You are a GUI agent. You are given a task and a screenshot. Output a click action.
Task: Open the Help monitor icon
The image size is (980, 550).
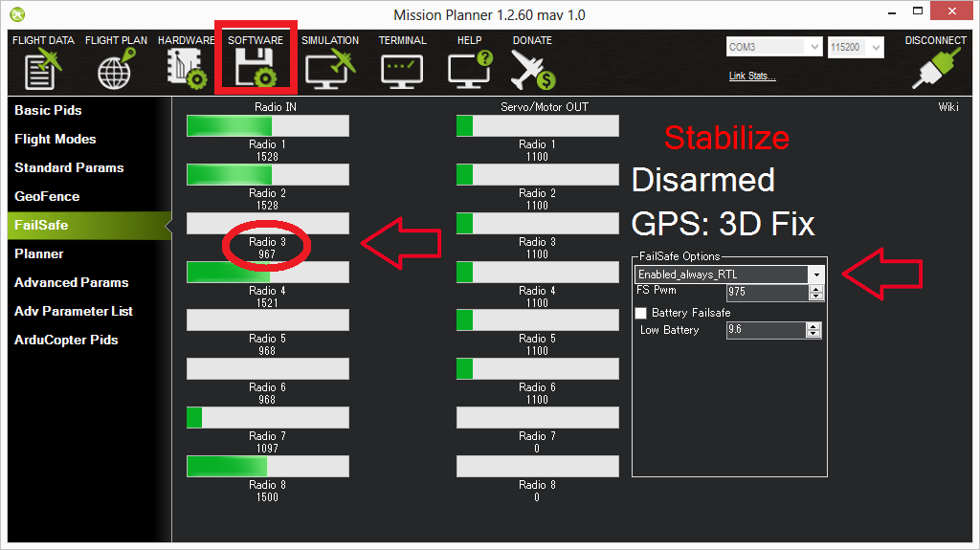point(469,70)
